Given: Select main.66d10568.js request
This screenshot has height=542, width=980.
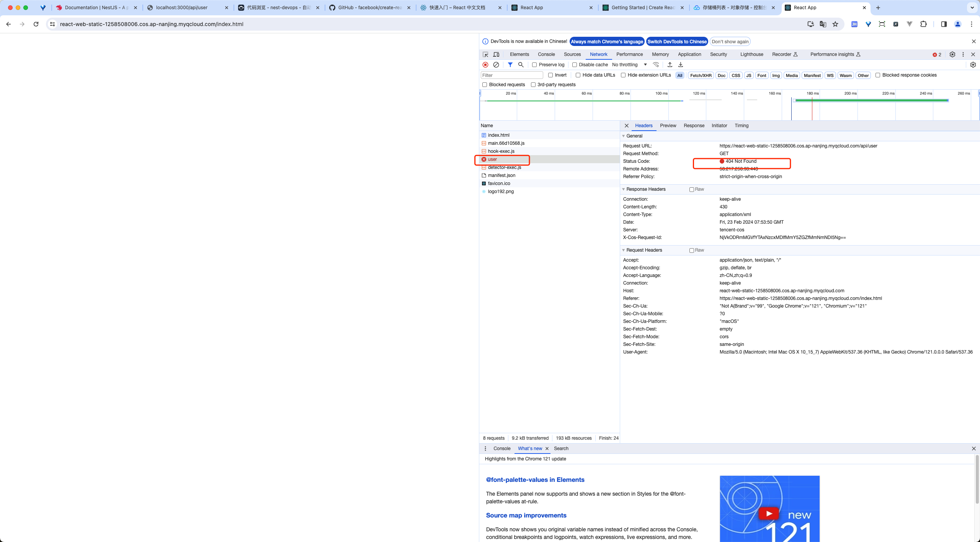Looking at the screenshot, I should [549, 143].
